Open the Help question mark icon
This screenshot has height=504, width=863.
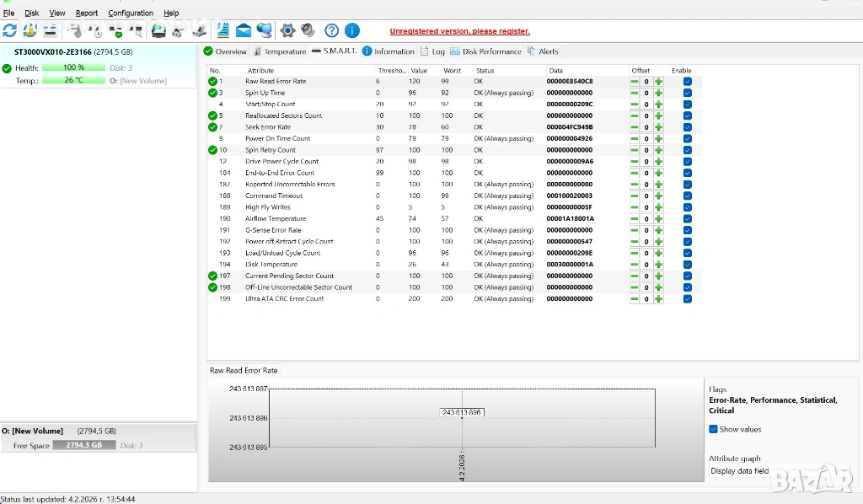tap(331, 30)
